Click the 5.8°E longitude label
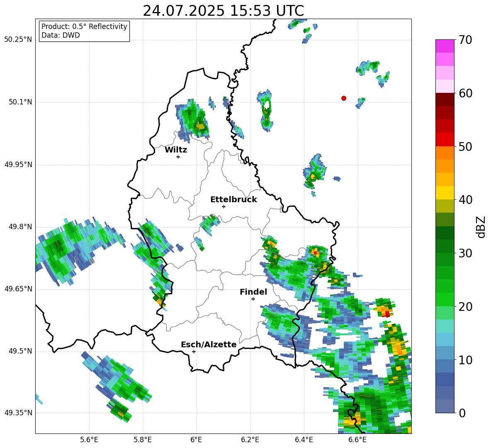Image resolution: width=491 pixels, height=448 pixels. coord(143,440)
